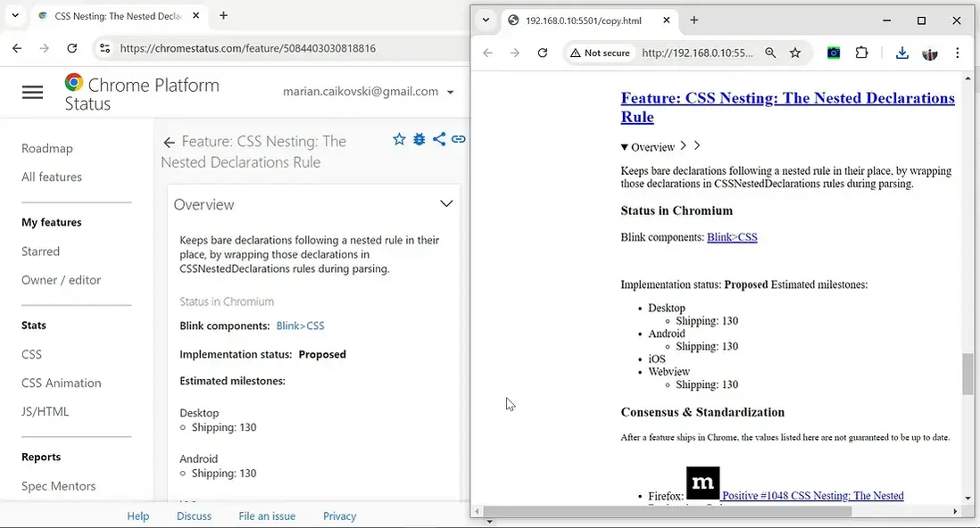The width and height of the screenshot is (980, 528).
Task: Open JS/HTML stats in sidebar
Action: click(x=45, y=412)
